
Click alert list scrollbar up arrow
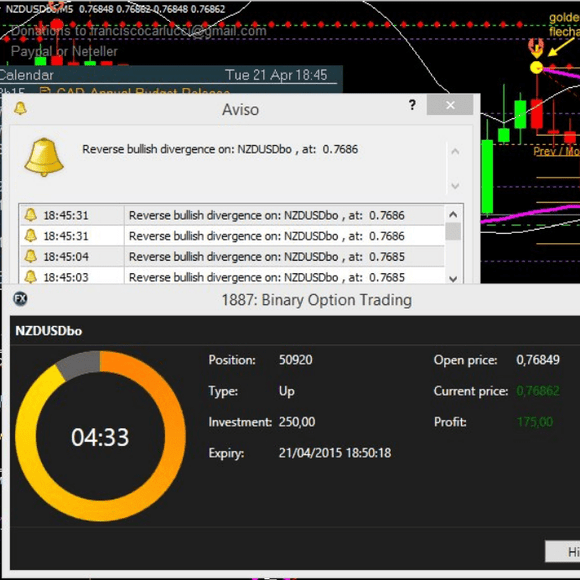click(453, 215)
